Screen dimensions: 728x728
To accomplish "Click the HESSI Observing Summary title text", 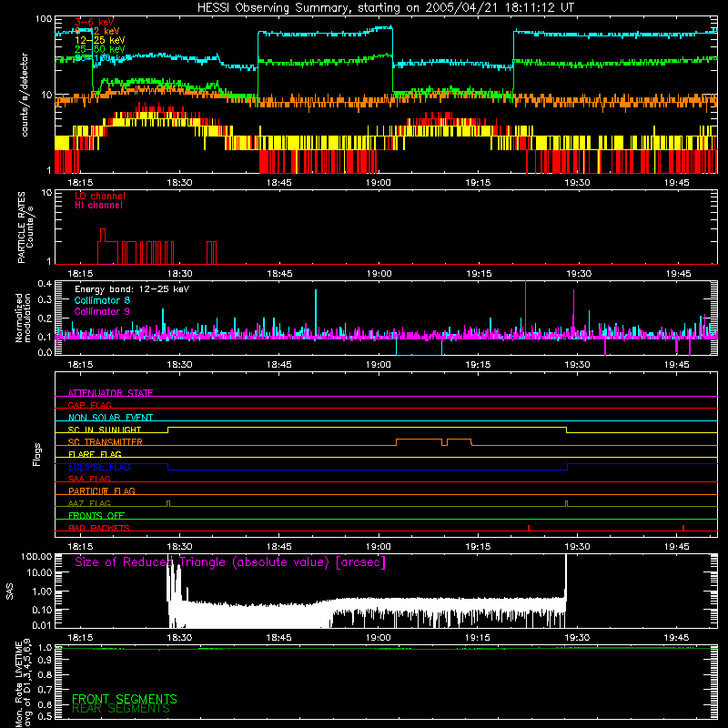I will click(x=385, y=8).
